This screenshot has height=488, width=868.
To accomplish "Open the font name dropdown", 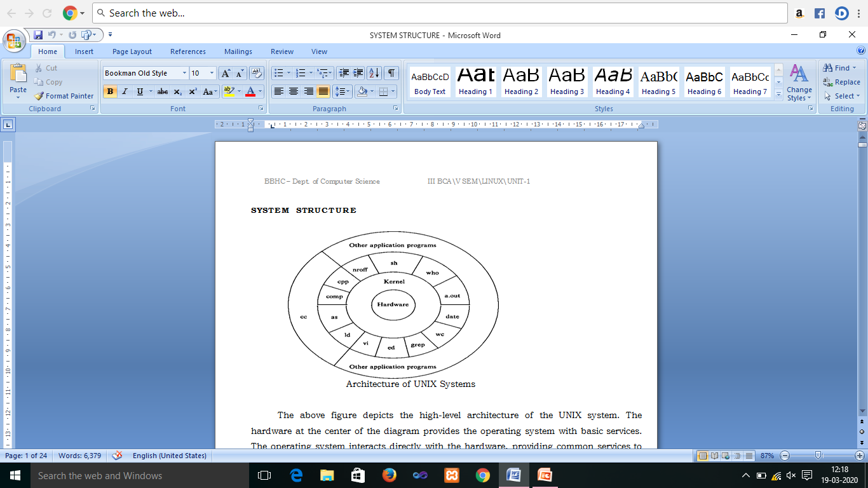I will point(184,73).
